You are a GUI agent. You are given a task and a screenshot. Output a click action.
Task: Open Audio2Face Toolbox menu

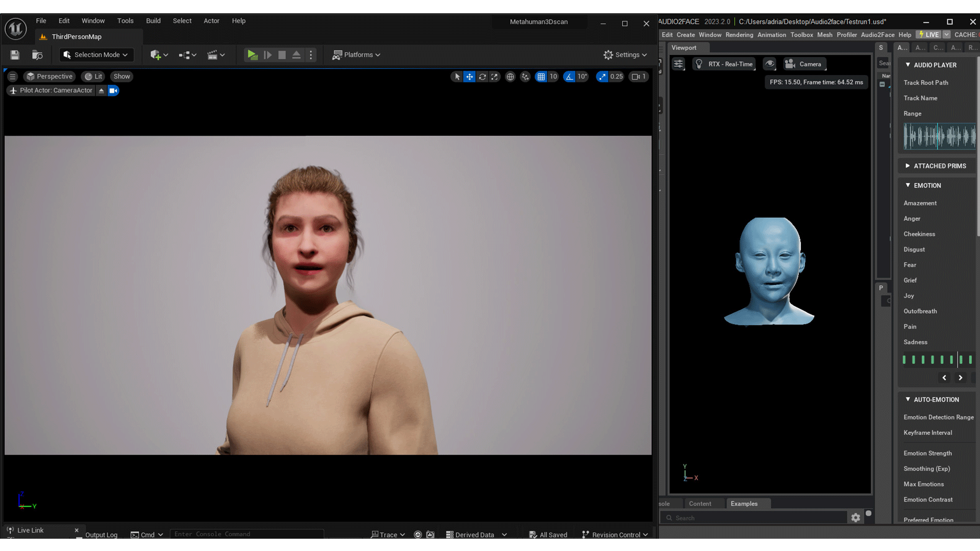[801, 35]
